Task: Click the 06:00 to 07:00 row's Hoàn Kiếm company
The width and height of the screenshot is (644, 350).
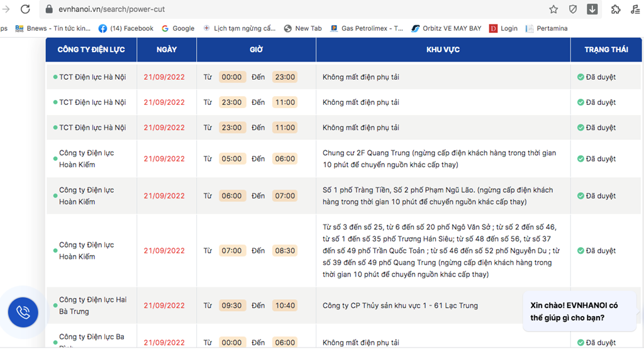Action: (x=87, y=195)
